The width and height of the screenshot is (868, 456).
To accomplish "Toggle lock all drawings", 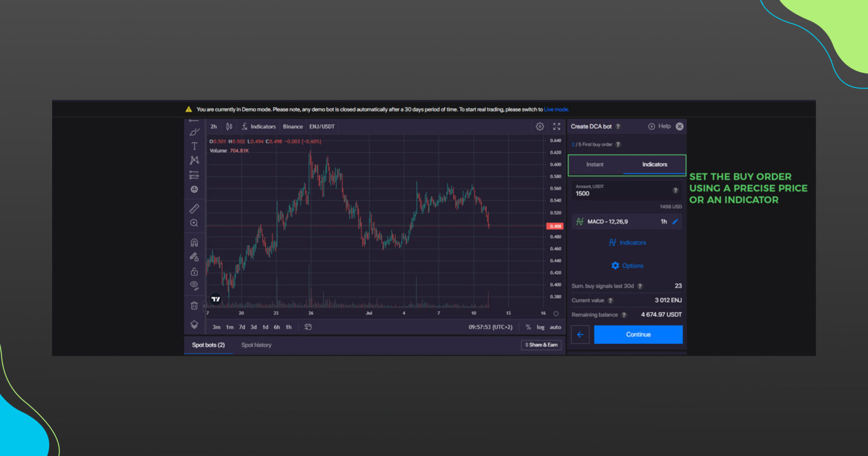I will 194,271.
